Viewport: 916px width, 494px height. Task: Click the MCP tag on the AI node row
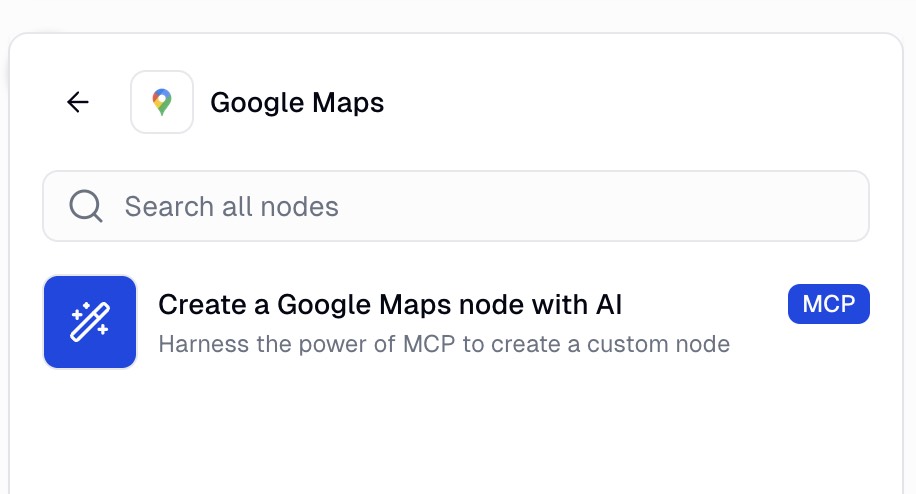click(828, 304)
